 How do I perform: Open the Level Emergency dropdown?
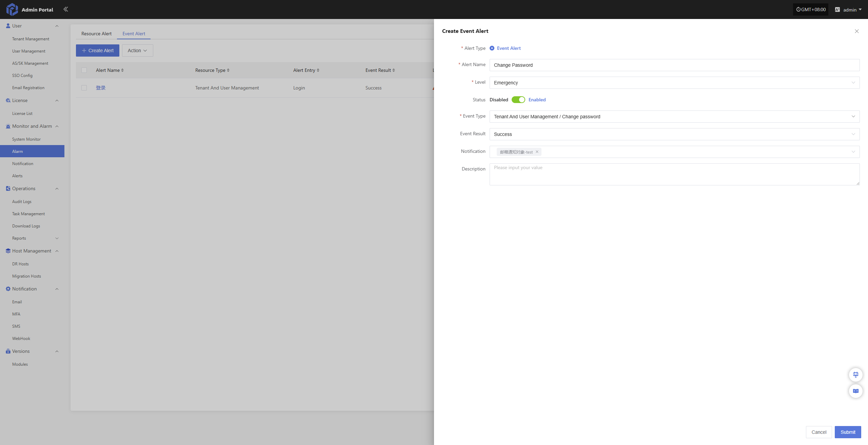674,83
